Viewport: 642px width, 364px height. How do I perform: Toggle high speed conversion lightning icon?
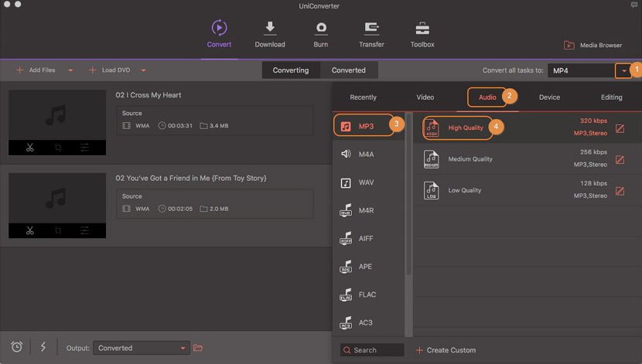[43, 347]
